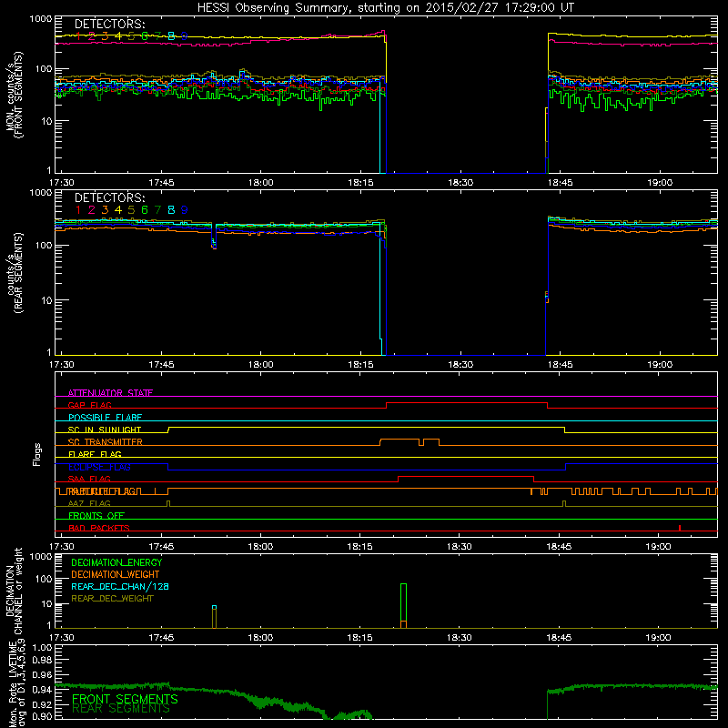Viewport: 728px width, 728px height.
Task: Click the cyan rear decimation channel spike
Action: (214, 607)
